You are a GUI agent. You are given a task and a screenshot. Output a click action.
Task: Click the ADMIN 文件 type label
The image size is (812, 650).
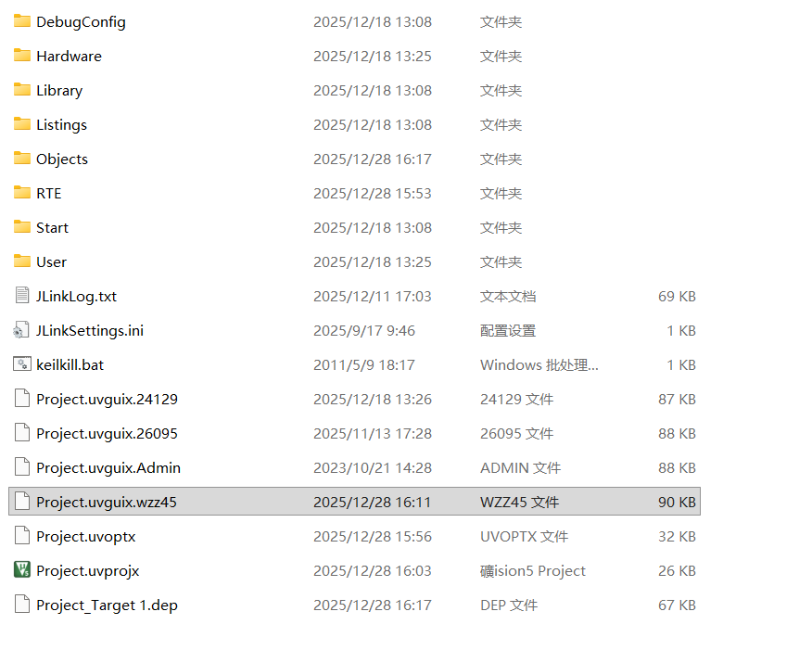pos(520,467)
